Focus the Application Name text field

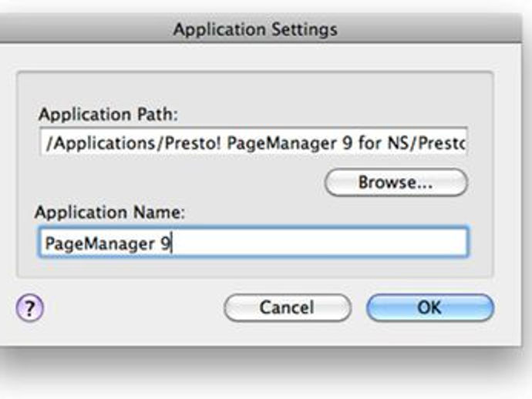254,243
